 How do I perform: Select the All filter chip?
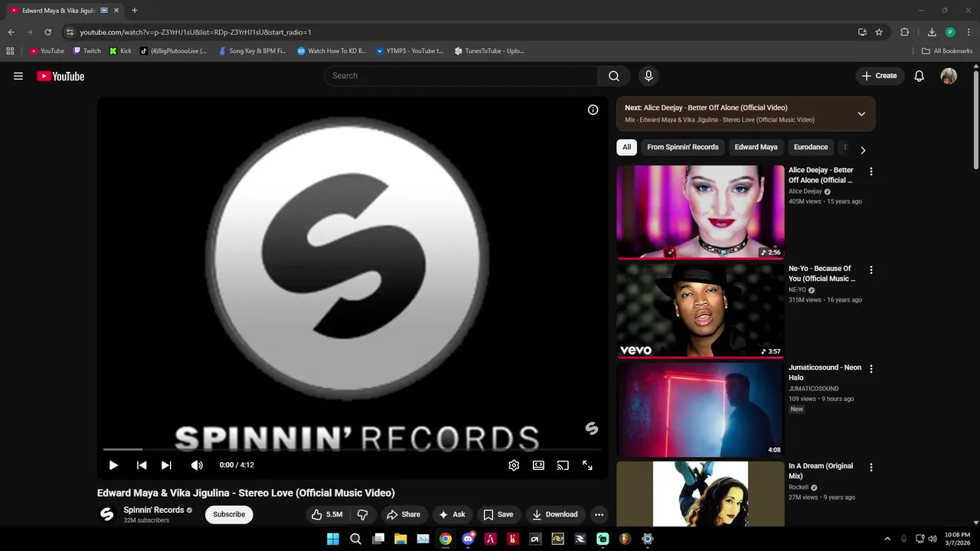(626, 147)
